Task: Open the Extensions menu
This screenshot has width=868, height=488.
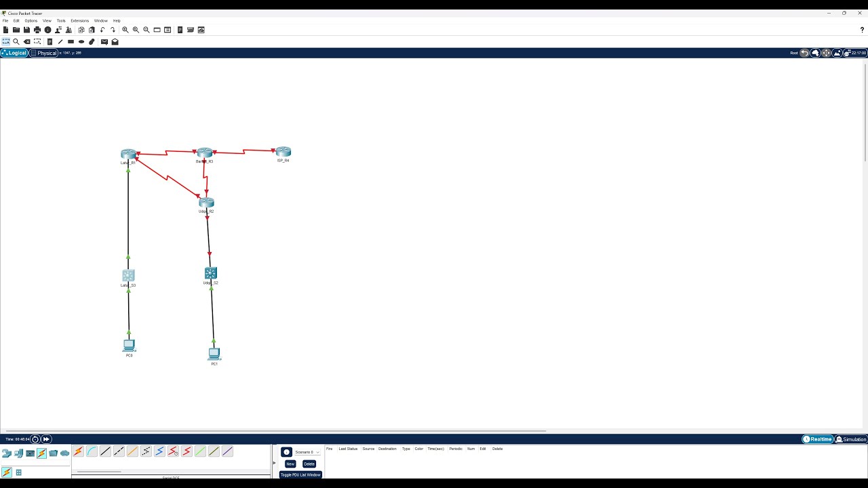Action: 80,20
